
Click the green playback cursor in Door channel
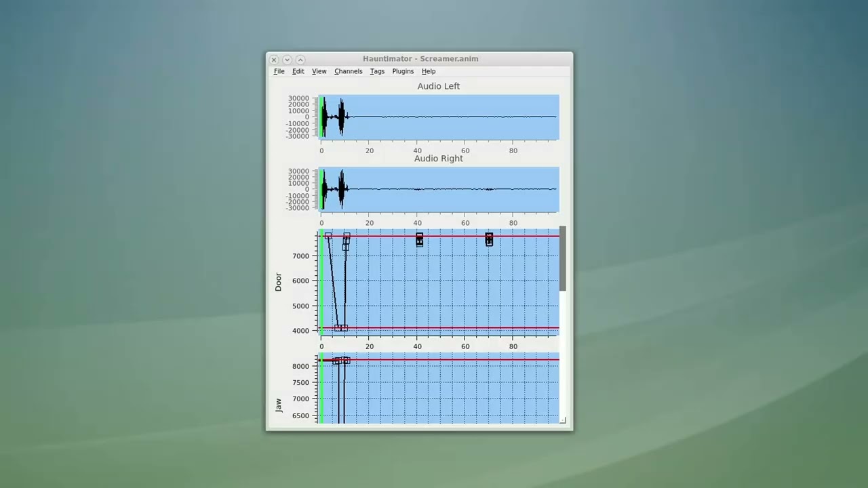click(321, 281)
